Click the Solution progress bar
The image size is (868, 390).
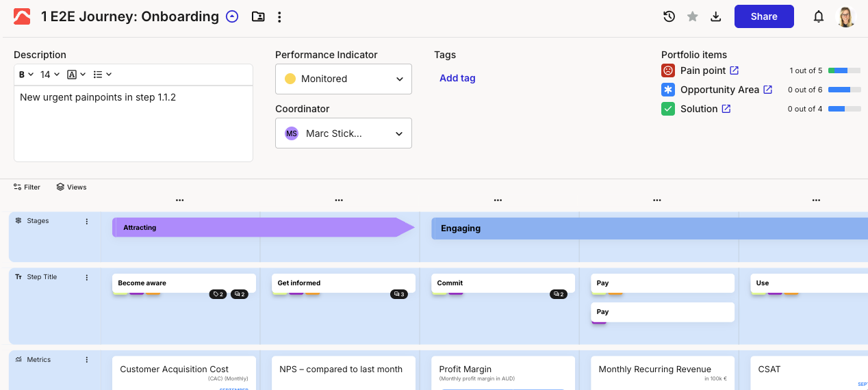click(x=845, y=109)
